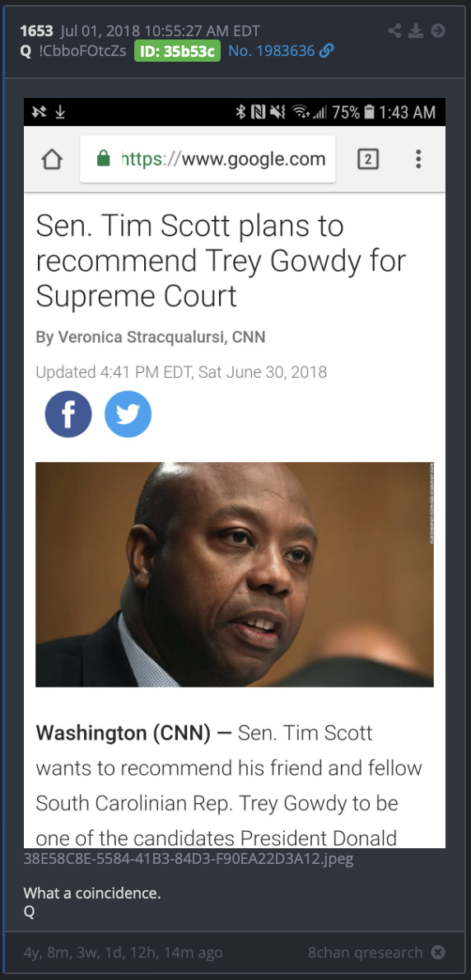Click the Trey Gowdy article headline
471x980 pixels.
pyautogui.click(x=222, y=261)
